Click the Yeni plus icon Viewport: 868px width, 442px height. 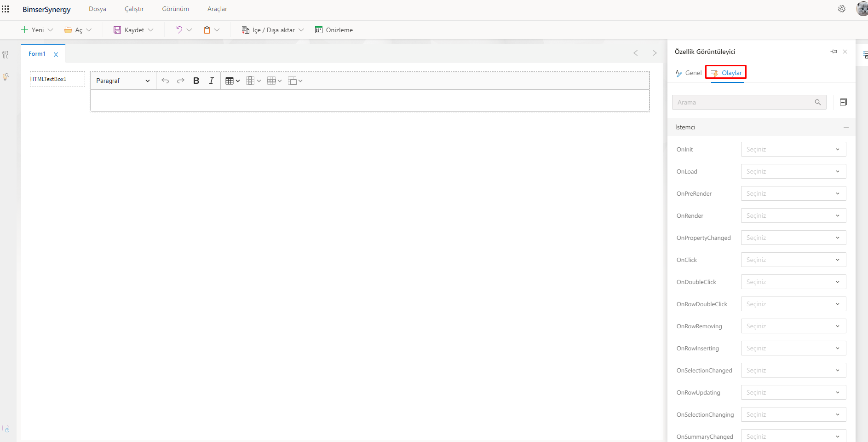pos(25,30)
